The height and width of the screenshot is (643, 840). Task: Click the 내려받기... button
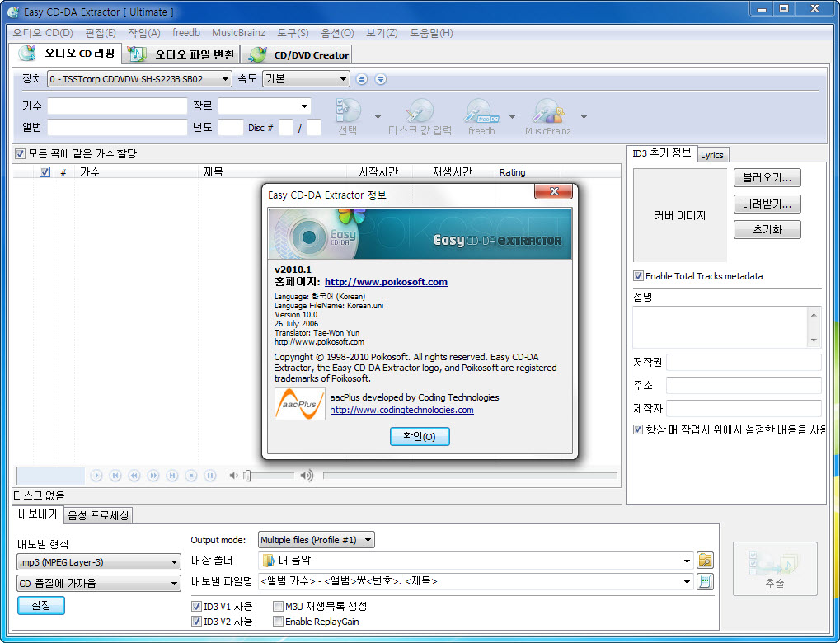[x=767, y=204]
